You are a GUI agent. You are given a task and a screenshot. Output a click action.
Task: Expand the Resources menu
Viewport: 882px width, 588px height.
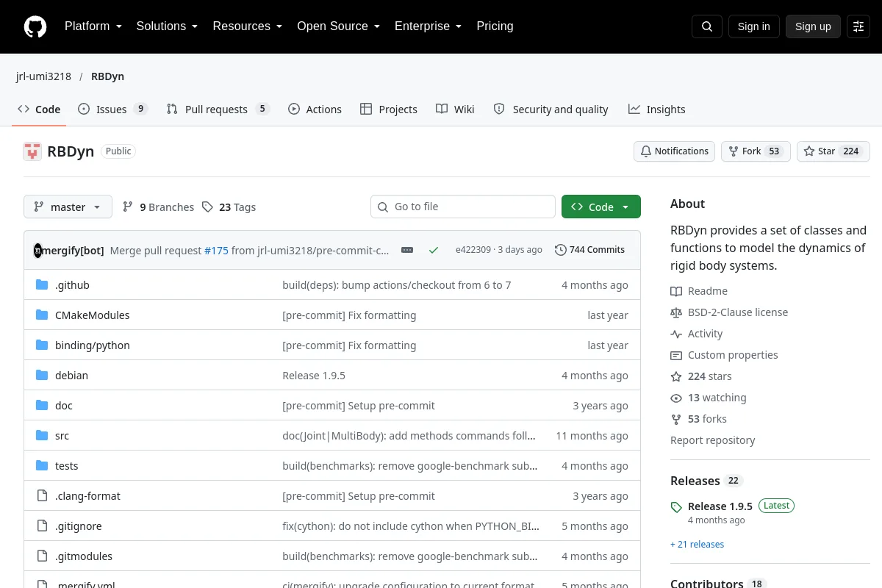pyautogui.click(x=248, y=26)
